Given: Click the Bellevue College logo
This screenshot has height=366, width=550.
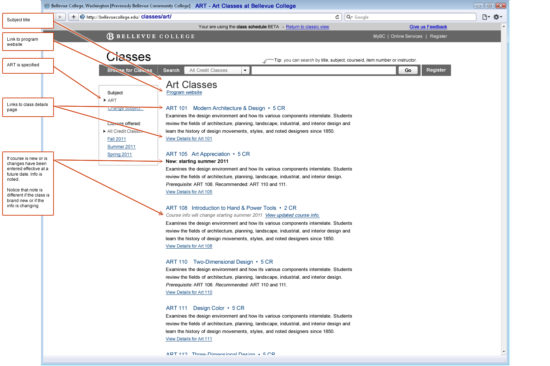Looking at the screenshot, I should coord(150,36).
